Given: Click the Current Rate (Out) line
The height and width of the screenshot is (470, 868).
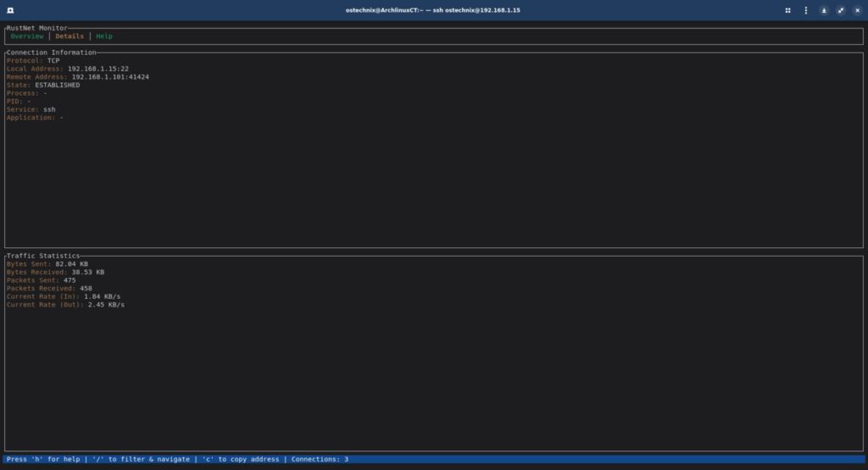Looking at the screenshot, I should (x=65, y=305).
